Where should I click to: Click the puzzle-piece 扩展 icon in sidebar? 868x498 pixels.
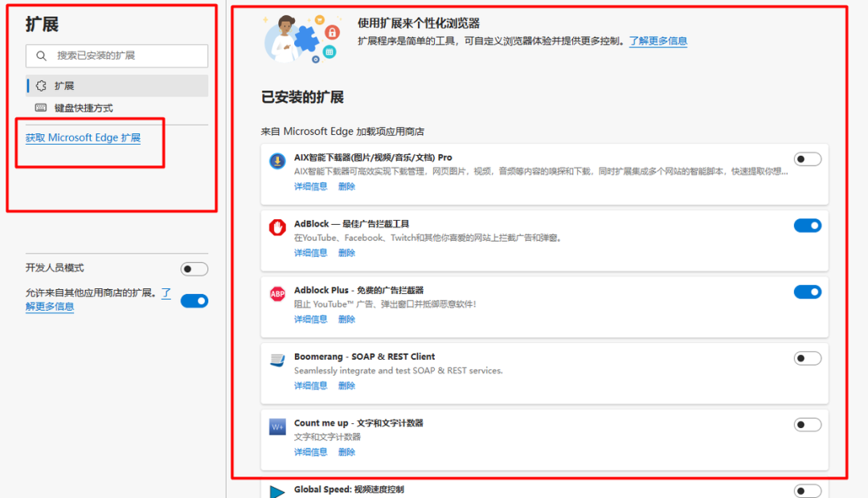tap(41, 86)
